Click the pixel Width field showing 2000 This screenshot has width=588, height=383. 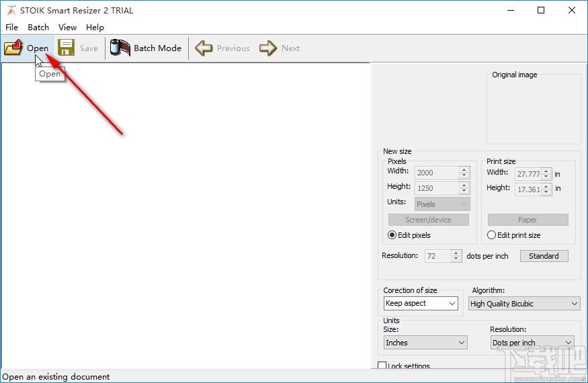437,173
